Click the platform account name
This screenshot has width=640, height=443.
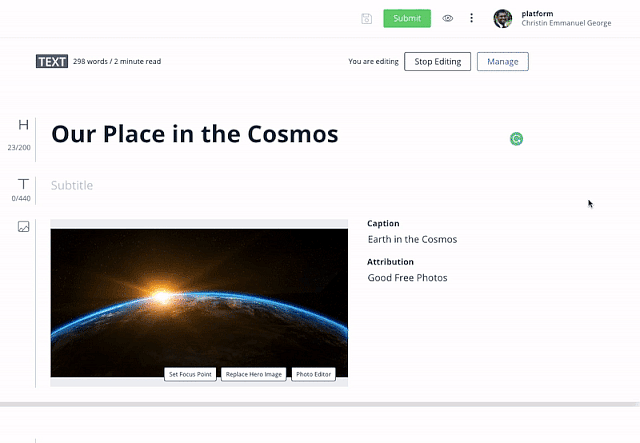pyautogui.click(x=537, y=13)
